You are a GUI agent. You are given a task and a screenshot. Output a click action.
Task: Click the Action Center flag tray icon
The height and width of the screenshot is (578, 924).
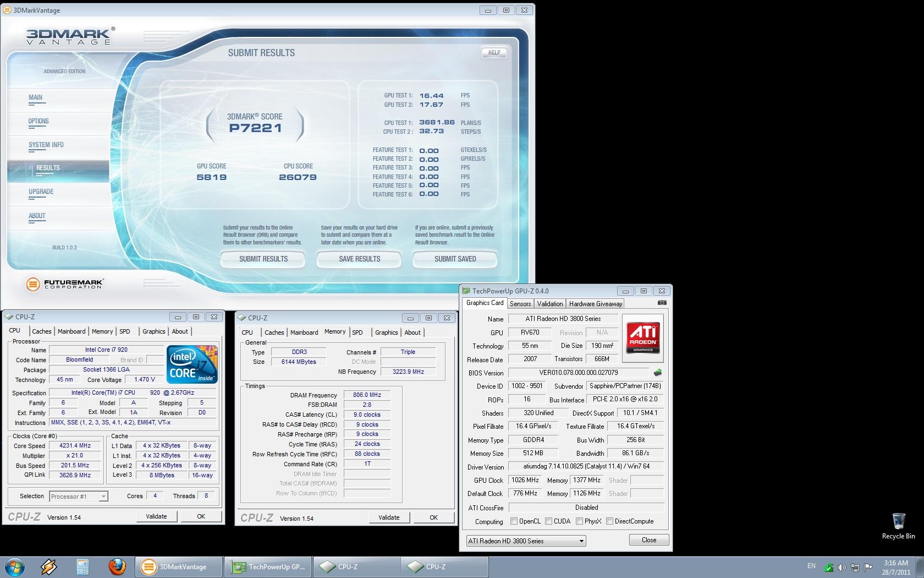(868, 567)
